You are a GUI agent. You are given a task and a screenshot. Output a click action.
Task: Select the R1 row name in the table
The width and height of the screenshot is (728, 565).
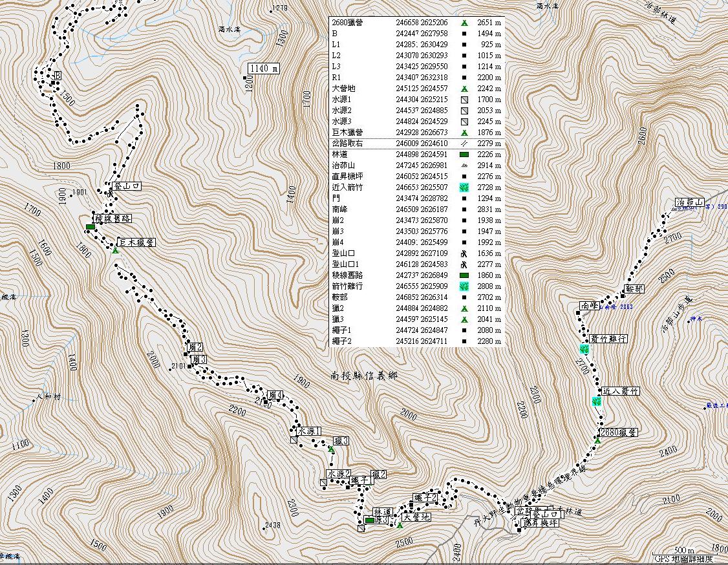pos(337,78)
